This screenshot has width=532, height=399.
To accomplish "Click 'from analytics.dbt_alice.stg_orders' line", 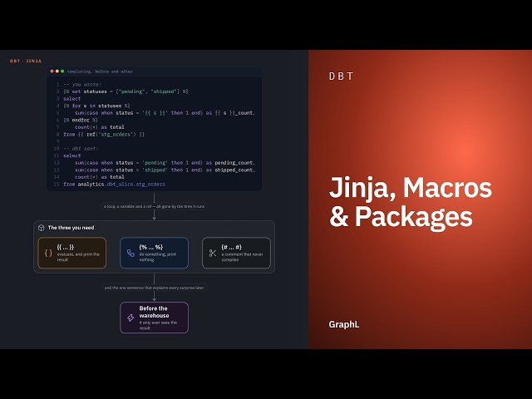I will pyautogui.click(x=115, y=185).
